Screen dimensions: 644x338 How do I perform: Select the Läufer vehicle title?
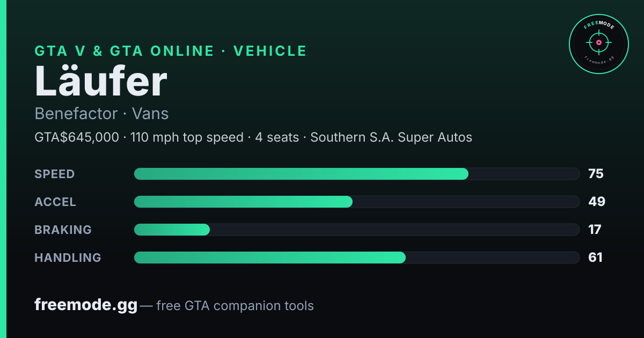point(101,82)
